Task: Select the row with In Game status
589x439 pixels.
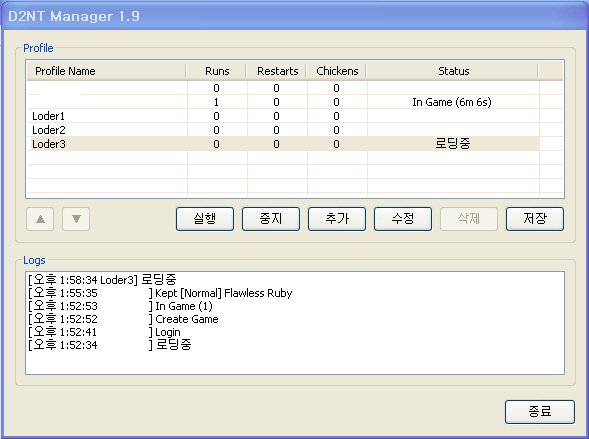Action: tap(283, 102)
